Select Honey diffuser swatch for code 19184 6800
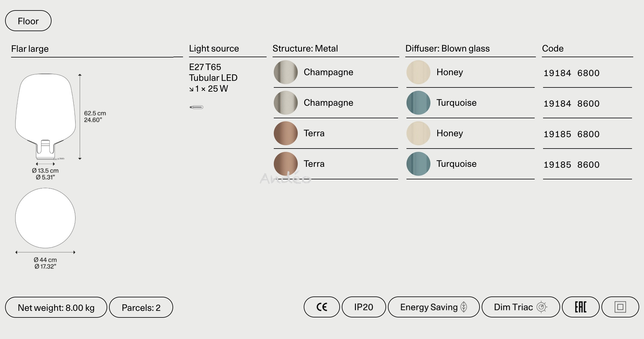The height and width of the screenshot is (339, 644). [x=418, y=72]
